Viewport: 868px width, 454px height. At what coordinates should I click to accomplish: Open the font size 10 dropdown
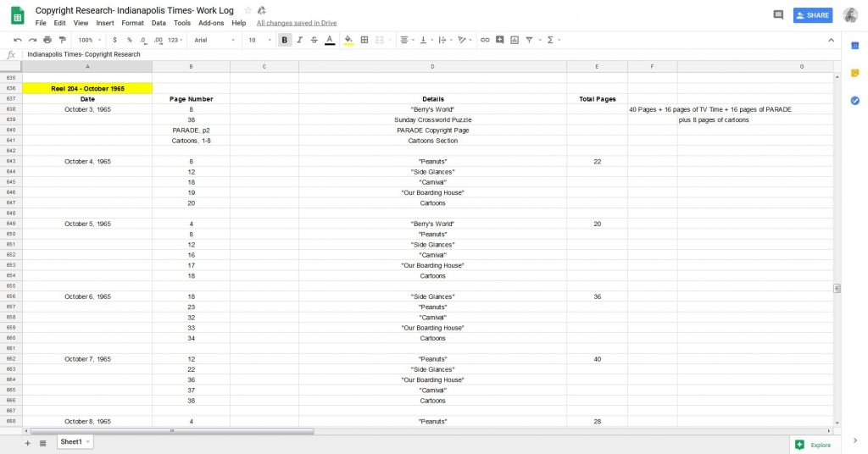click(259, 40)
